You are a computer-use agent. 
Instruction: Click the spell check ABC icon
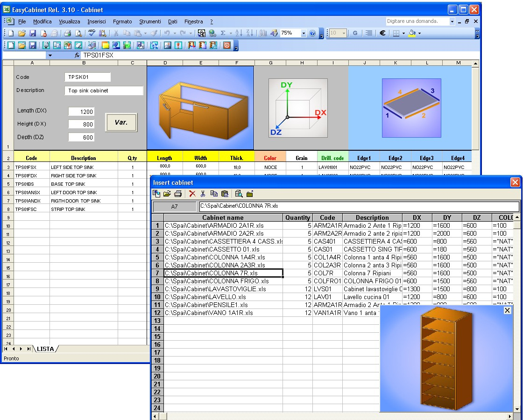tap(92, 33)
